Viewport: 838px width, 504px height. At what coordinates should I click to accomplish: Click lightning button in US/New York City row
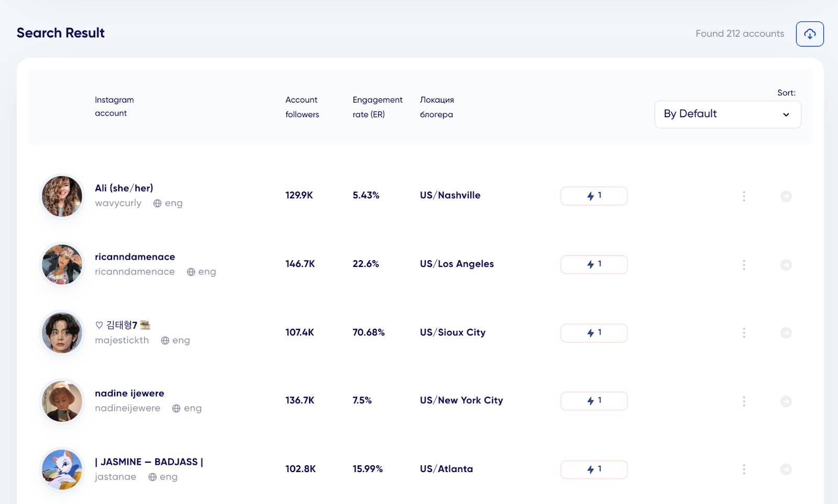pos(594,401)
